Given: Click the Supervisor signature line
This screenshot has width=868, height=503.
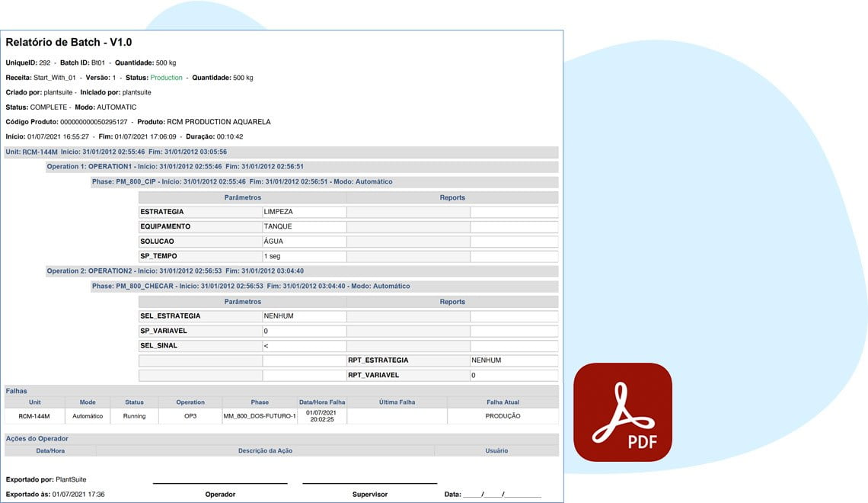Looking at the screenshot, I should [x=370, y=484].
